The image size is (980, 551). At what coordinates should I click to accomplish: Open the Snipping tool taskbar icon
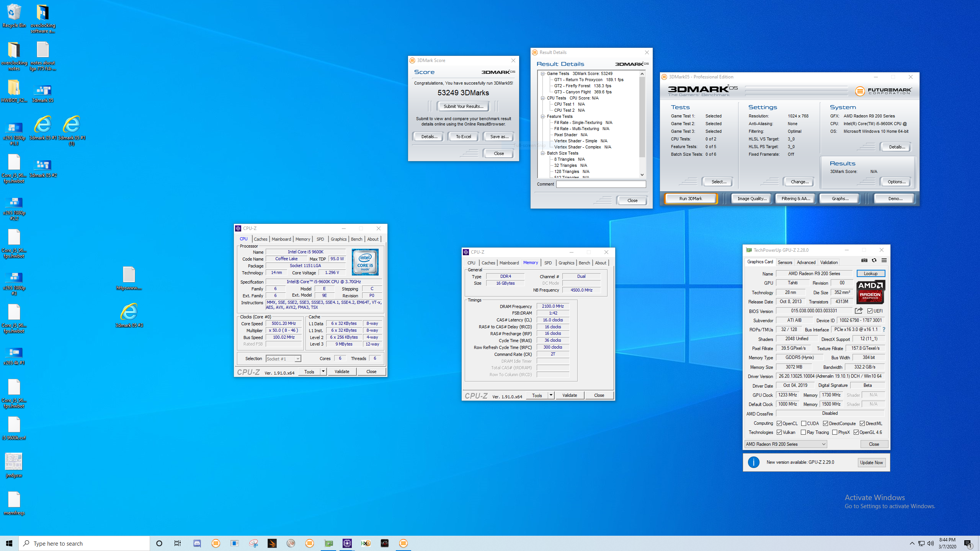coord(253,543)
